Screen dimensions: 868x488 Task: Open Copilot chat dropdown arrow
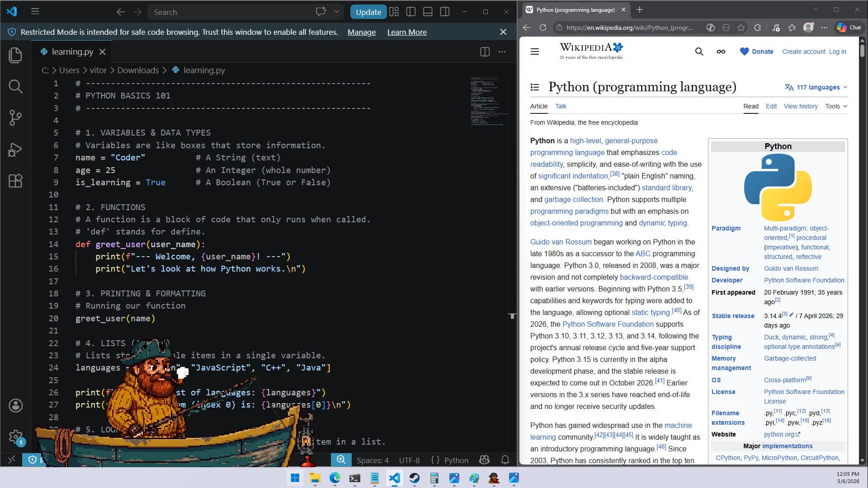(x=336, y=12)
